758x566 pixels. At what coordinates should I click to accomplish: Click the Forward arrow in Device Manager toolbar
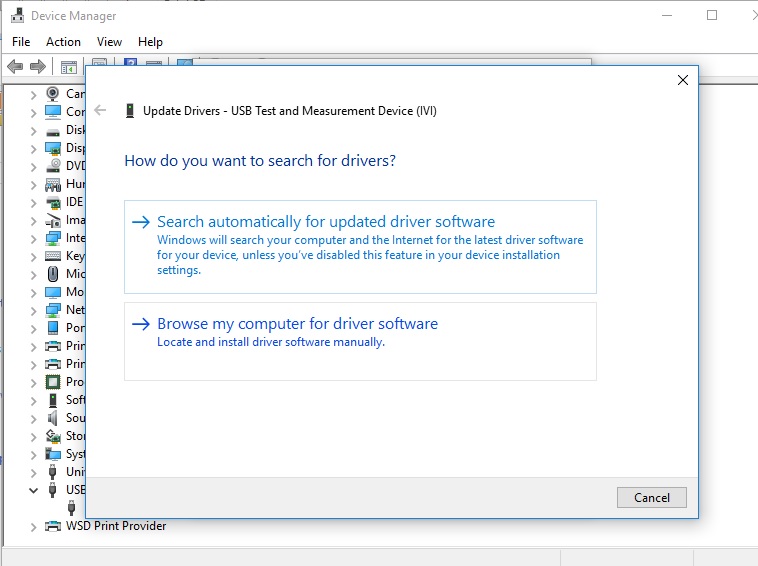pos(38,67)
